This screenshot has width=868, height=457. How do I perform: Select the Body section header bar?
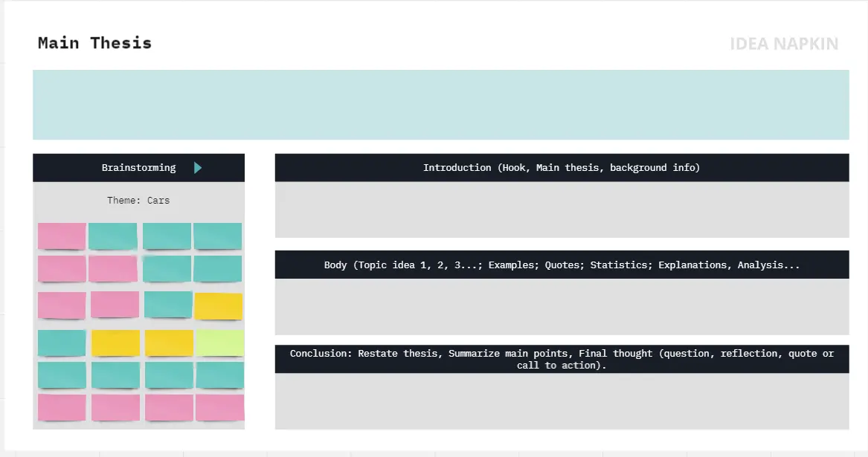click(562, 265)
